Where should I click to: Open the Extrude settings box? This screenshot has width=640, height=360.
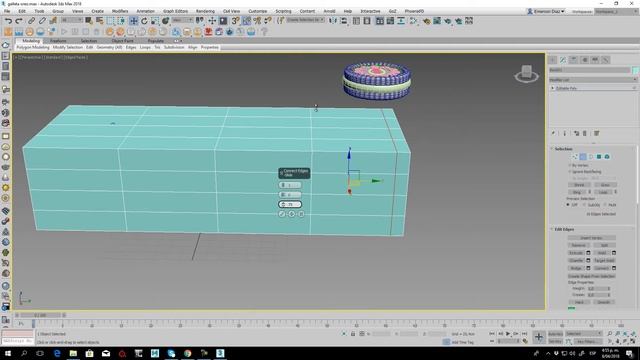(x=588, y=253)
